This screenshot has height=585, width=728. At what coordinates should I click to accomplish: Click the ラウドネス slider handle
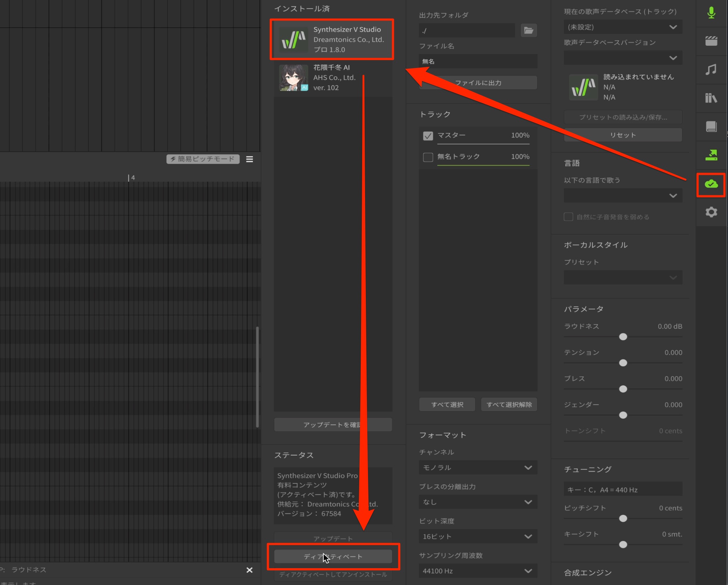(x=623, y=337)
